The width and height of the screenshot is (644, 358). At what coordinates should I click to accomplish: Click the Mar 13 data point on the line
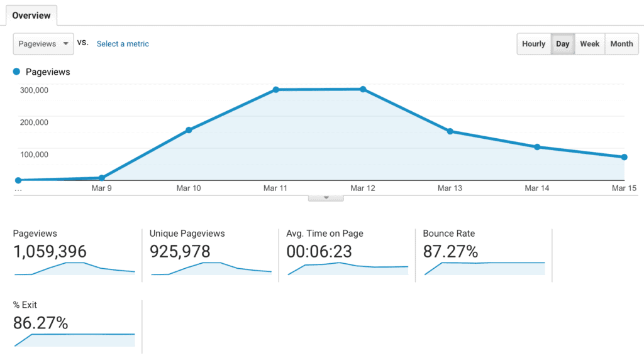[450, 131]
